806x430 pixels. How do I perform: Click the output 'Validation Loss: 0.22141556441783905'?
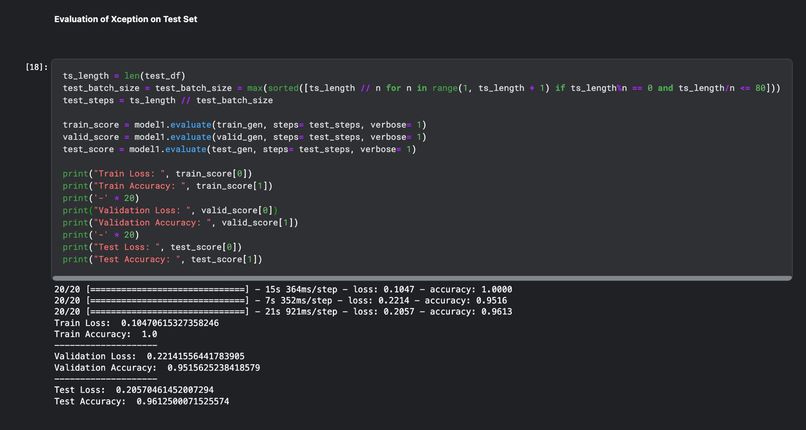(x=149, y=356)
